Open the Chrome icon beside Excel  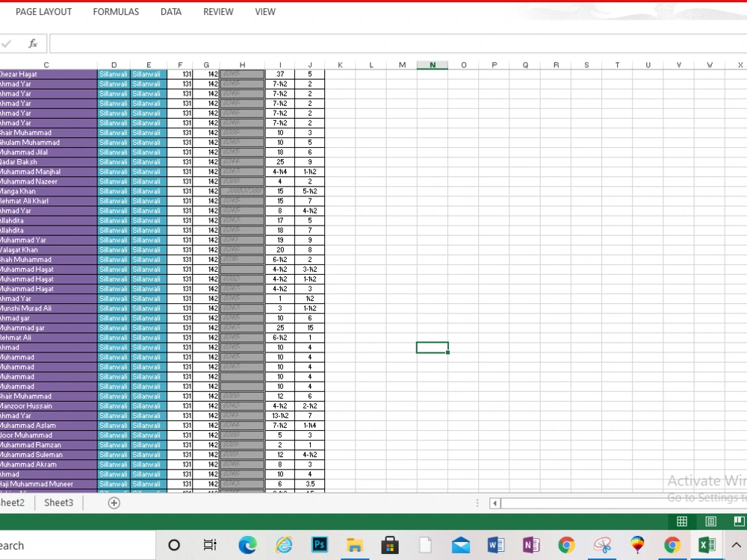(672, 545)
